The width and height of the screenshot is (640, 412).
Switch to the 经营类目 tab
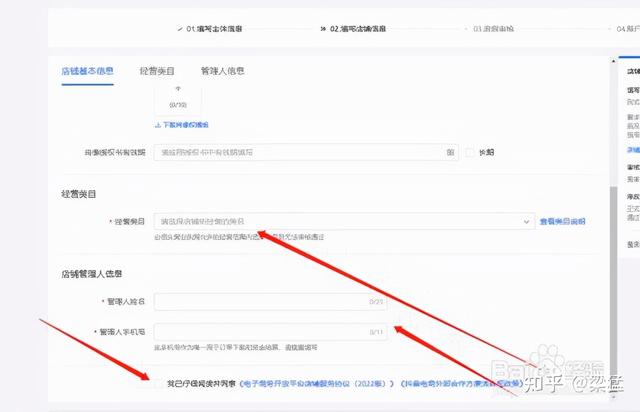159,72
